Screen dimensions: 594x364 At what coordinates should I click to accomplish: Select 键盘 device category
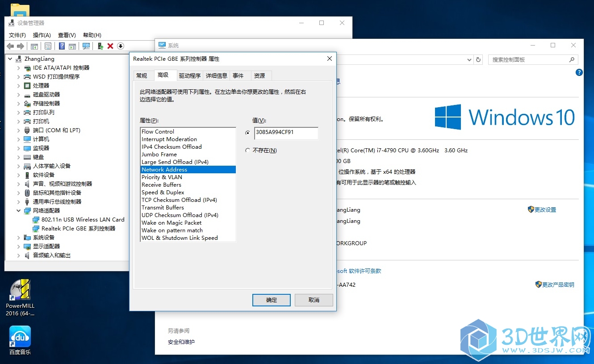pyautogui.click(x=34, y=157)
